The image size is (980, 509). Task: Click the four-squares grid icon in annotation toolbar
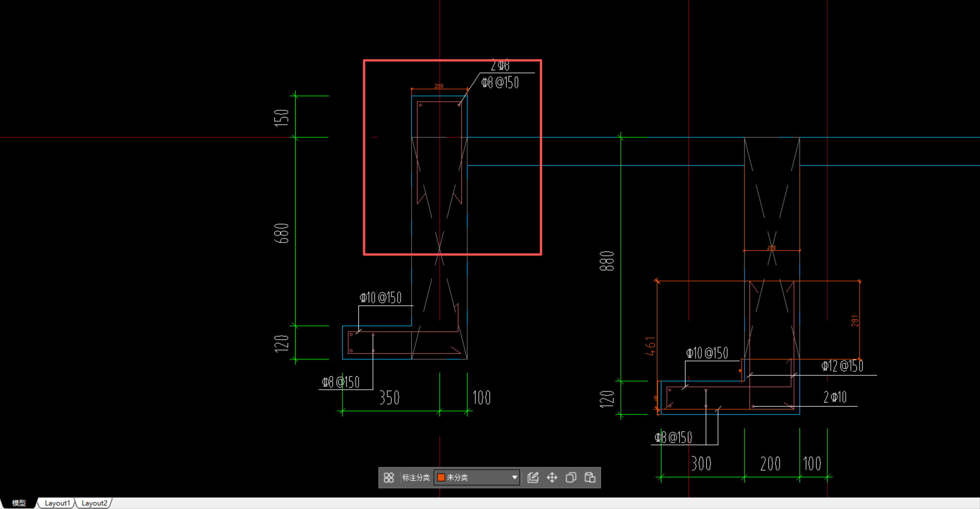pyautogui.click(x=388, y=478)
